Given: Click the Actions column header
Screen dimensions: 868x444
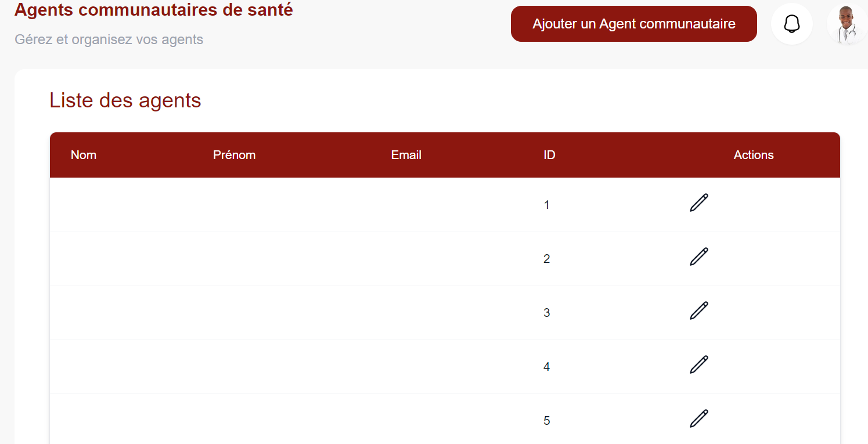Looking at the screenshot, I should (753, 155).
